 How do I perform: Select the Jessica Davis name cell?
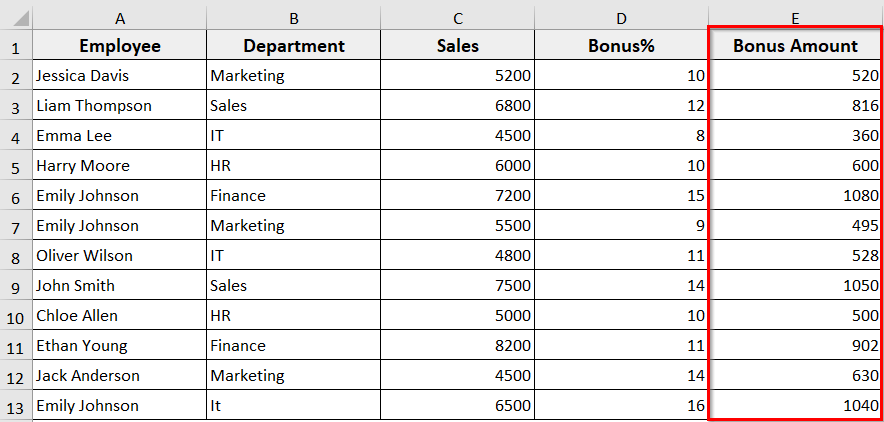pyautogui.click(x=120, y=76)
